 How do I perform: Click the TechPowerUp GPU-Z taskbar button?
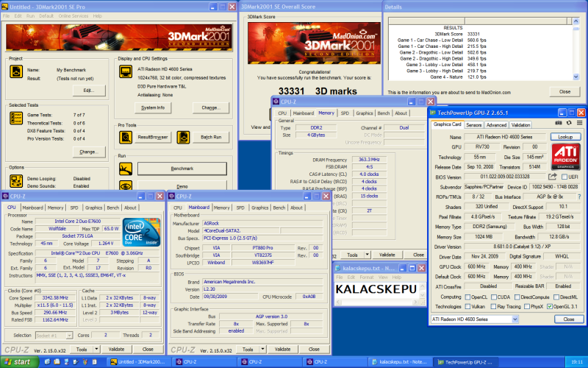pyautogui.click(x=465, y=362)
